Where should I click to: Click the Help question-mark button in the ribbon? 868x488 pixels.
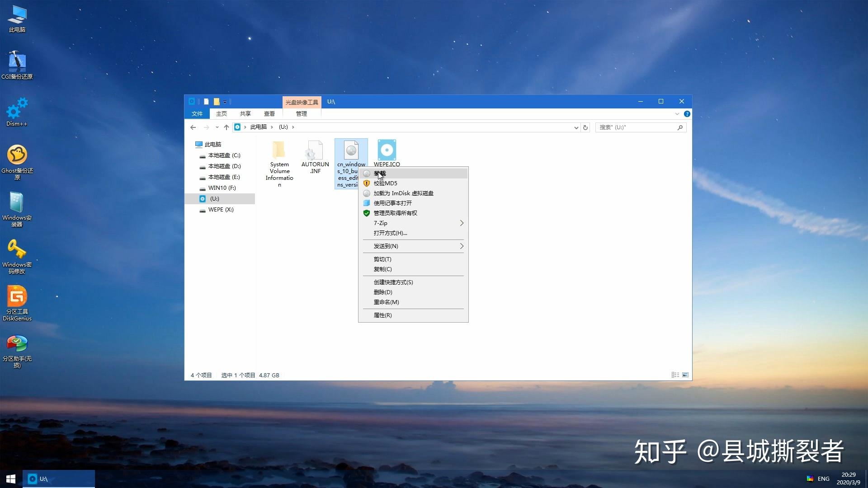pyautogui.click(x=688, y=114)
